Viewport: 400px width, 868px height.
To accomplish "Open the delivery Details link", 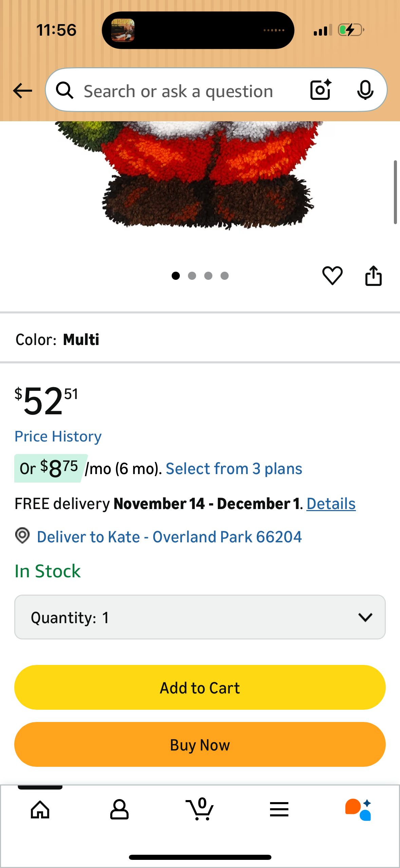I will [x=331, y=504].
